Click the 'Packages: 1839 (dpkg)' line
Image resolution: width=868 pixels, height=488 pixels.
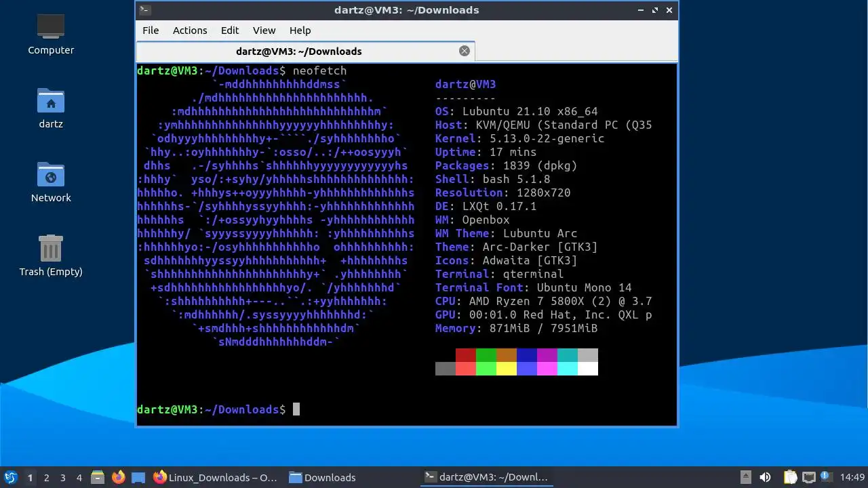[x=507, y=165]
